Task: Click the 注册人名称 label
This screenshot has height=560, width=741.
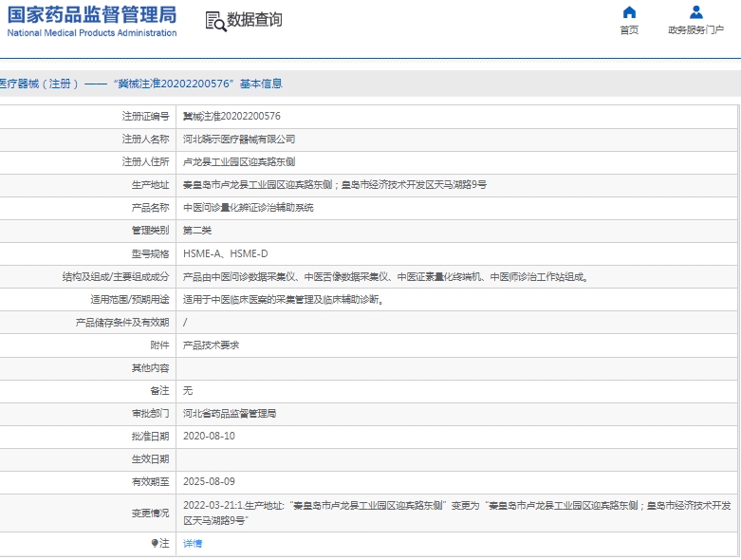Action: [x=145, y=139]
